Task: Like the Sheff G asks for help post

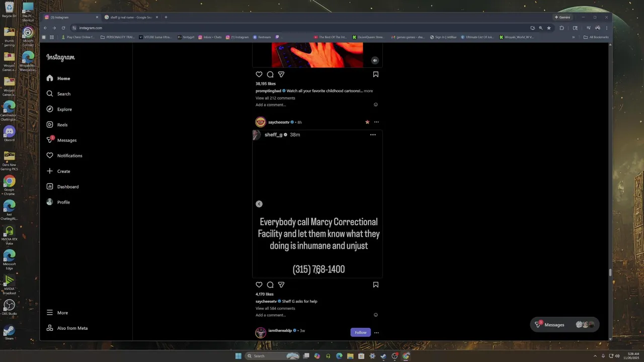Action: [259, 285]
